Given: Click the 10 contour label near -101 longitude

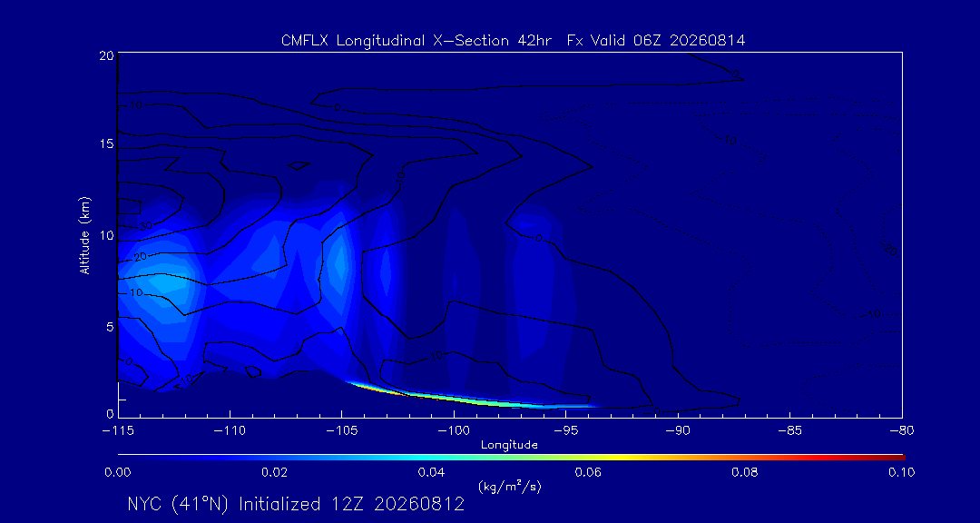Looking at the screenshot, I should tap(436, 355).
